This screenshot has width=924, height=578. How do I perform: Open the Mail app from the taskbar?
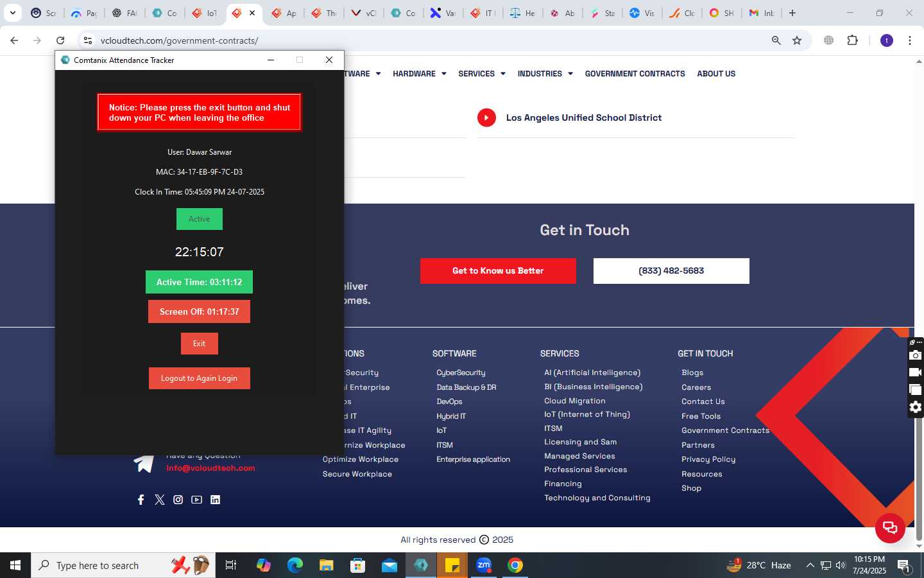pos(389,565)
